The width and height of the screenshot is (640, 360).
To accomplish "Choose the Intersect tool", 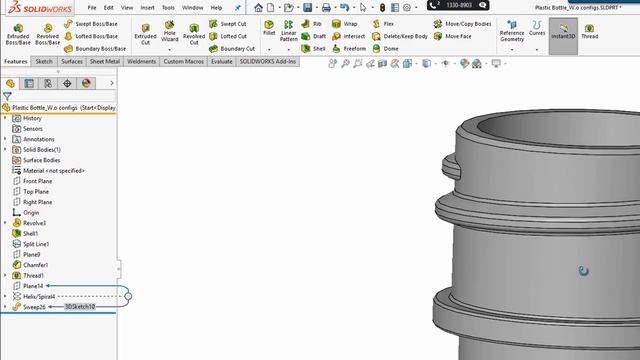I will coord(348,36).
